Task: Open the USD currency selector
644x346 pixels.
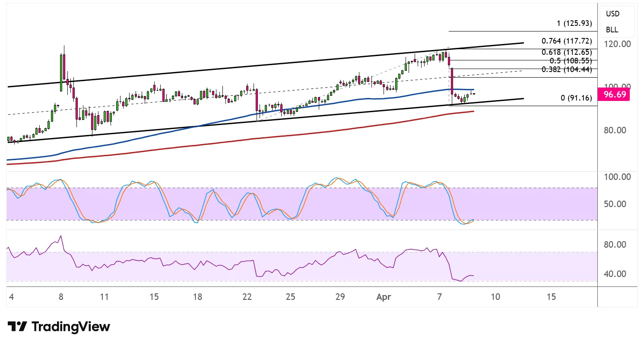Action: 612,14
